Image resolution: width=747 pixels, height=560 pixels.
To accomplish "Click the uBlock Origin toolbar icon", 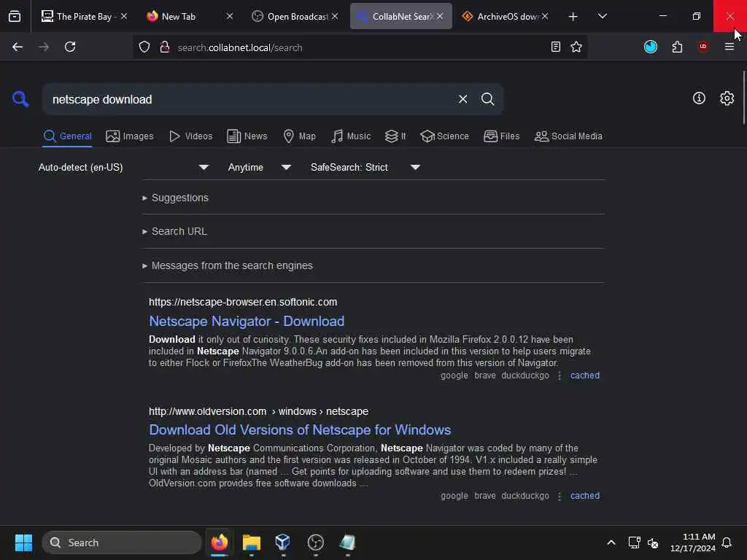I will coord(703,47).
